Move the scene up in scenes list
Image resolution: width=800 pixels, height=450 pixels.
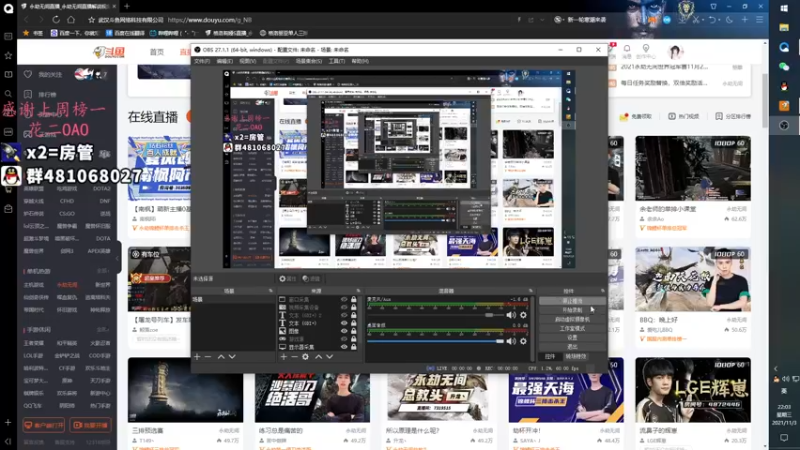pos(221,357)
